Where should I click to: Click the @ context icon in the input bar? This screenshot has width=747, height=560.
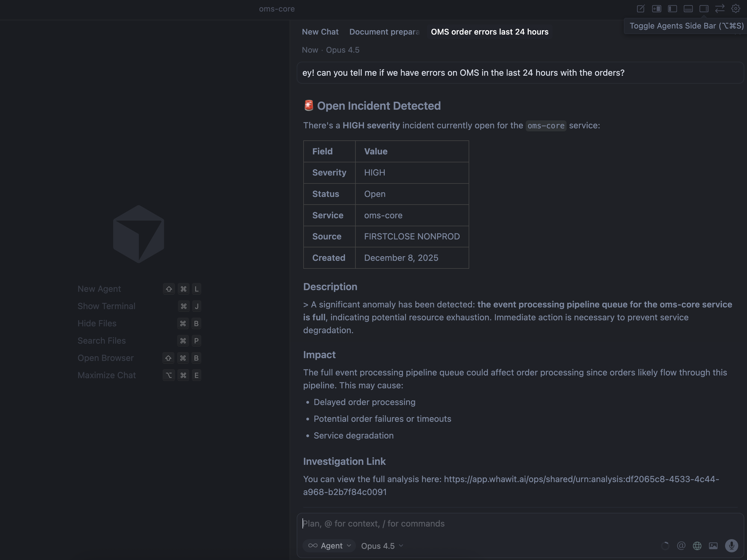tap(681, 546)
